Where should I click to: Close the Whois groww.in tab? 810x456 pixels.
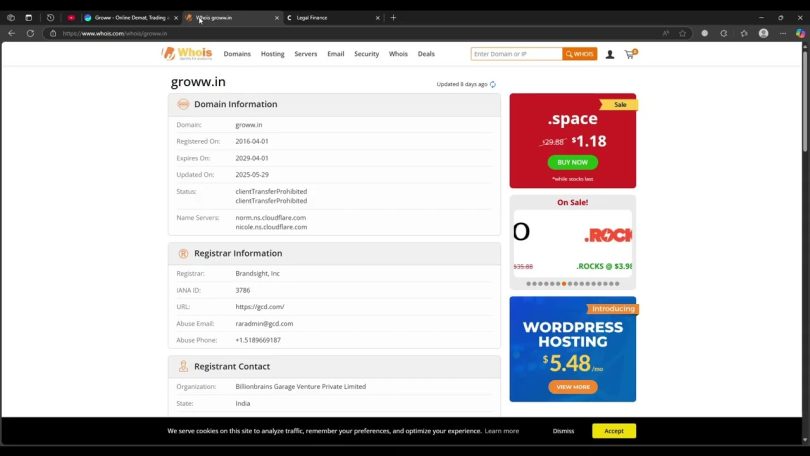pos(276,18)
